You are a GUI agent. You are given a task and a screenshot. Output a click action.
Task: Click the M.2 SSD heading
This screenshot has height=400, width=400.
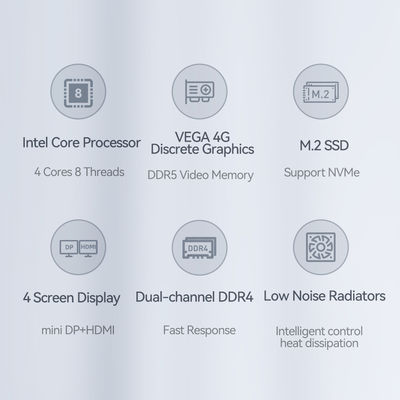(324, 145)
